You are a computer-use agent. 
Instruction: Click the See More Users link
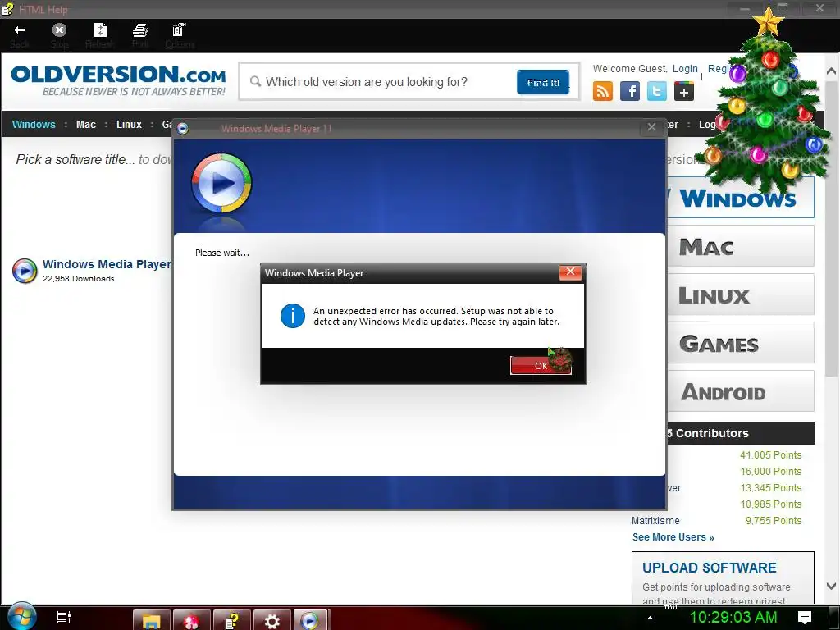673,537
